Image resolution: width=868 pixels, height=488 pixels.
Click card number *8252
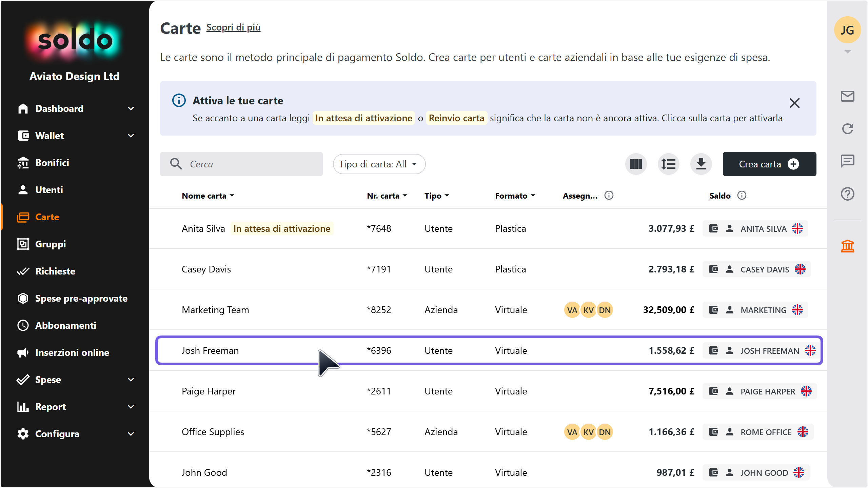pos(379,310)
